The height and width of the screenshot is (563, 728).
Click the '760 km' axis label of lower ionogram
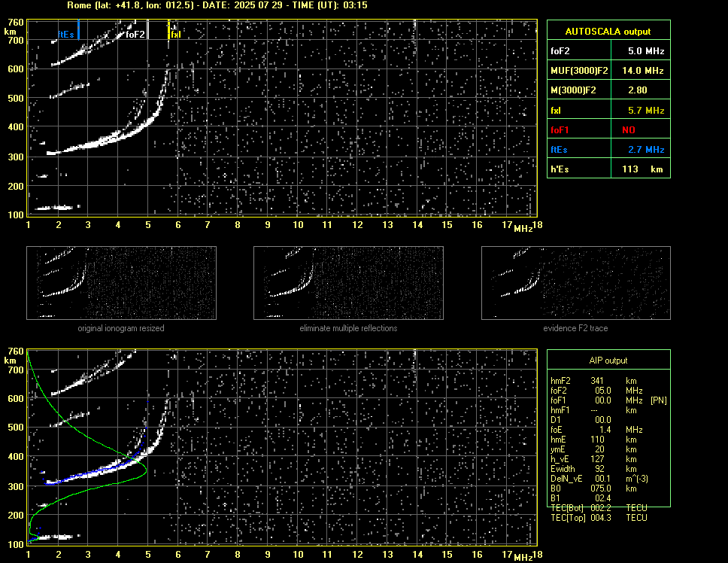click(x=14, y=356)
